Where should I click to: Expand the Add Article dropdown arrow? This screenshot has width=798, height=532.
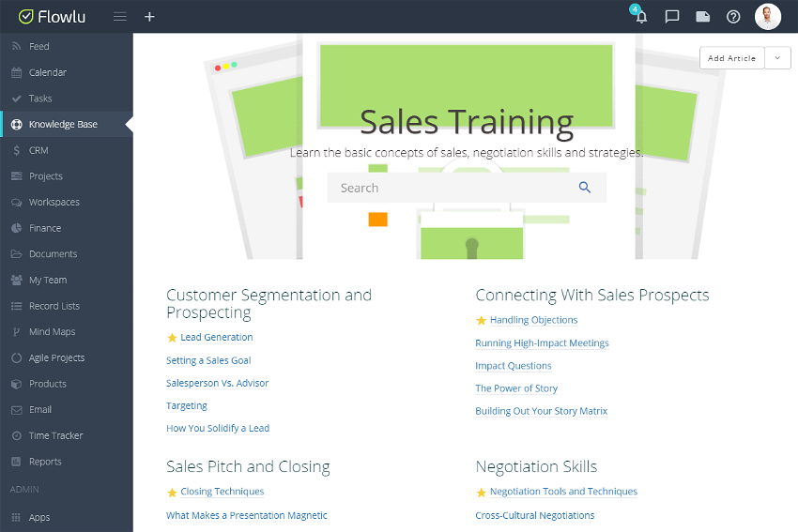coord(777,58)
